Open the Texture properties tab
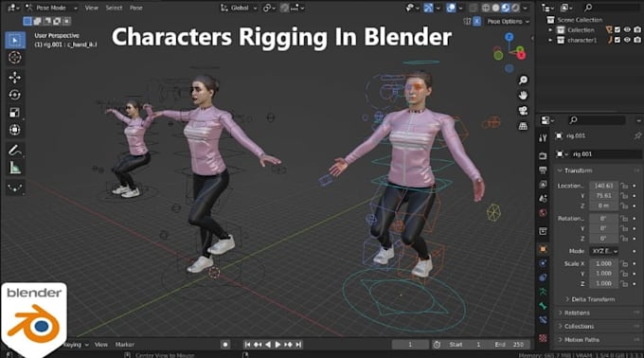 point(543,338)
